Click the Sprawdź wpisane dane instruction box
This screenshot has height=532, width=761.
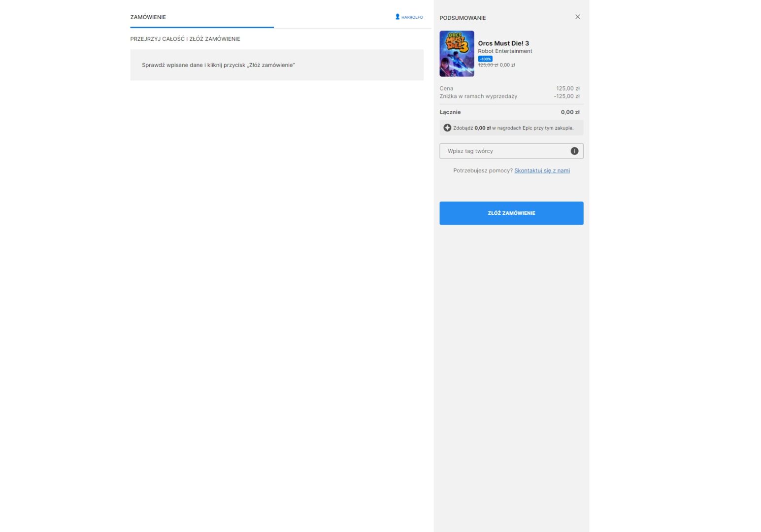pos(276,65)
